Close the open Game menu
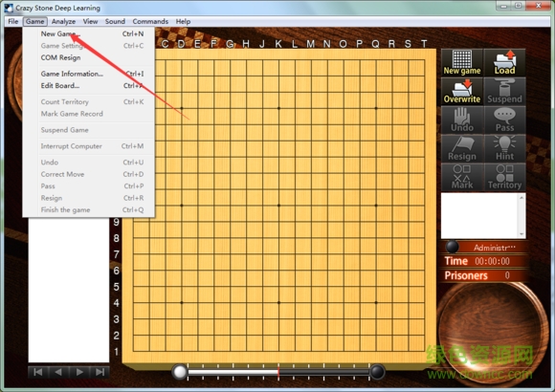Image resolution: width=555 pixels, height=392 pixels. 34,22
